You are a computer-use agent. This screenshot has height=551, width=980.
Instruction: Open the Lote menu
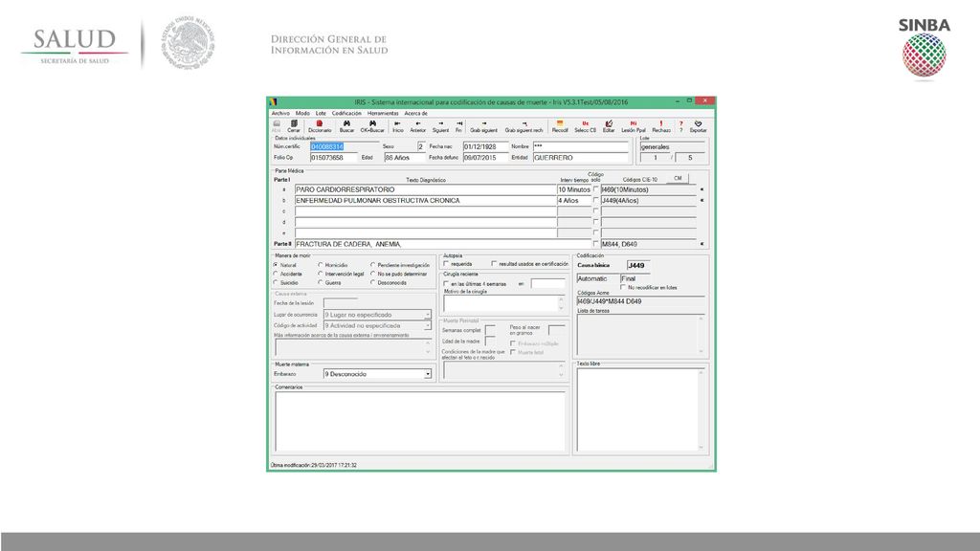pos(321,114)
